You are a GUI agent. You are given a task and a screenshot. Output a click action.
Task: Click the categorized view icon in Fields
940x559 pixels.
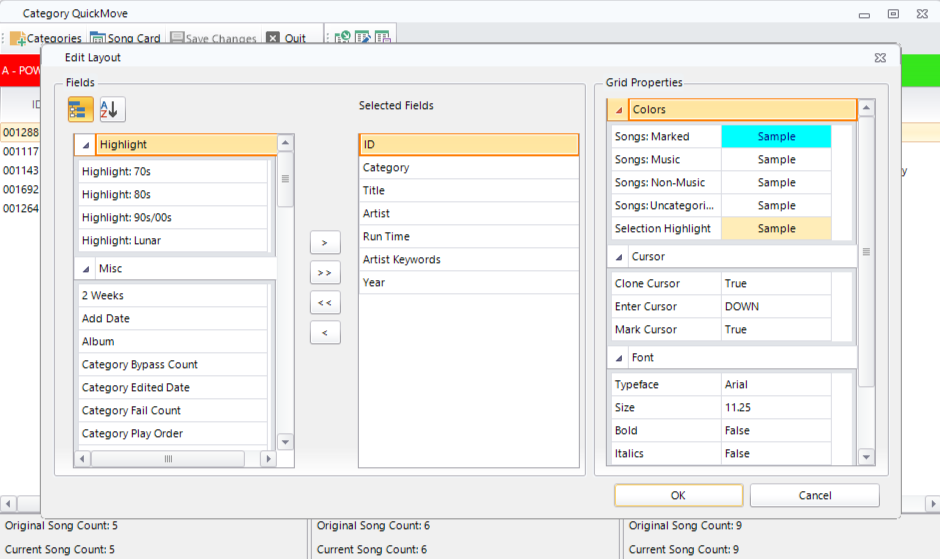coord(81,110)
